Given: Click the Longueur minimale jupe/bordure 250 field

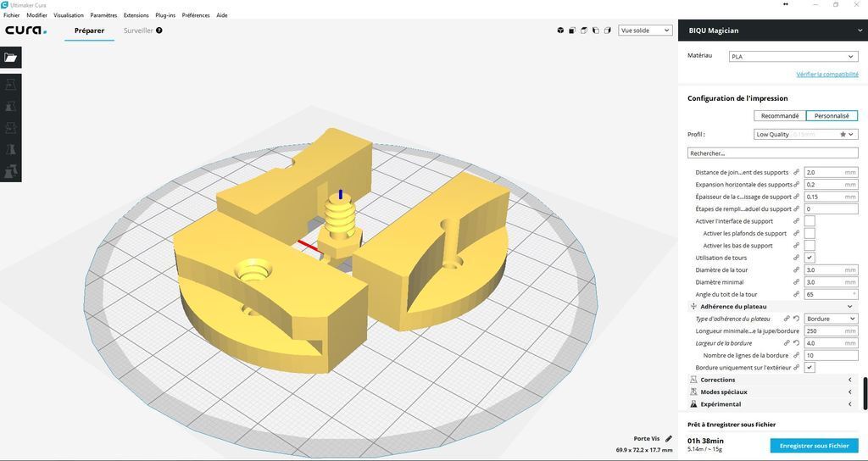Looking at the screenshot, I should click(831, 331).
